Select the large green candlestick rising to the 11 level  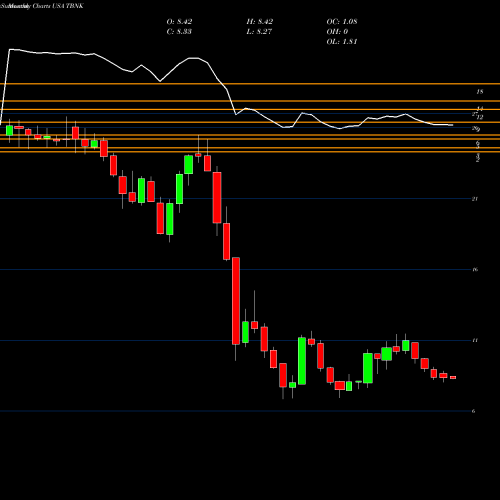coord(302,361)
